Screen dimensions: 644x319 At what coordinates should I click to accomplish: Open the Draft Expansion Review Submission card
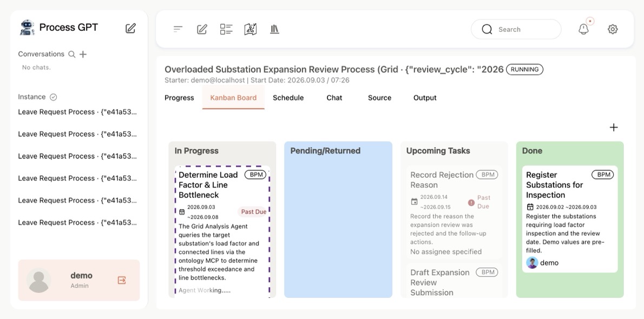454,281
